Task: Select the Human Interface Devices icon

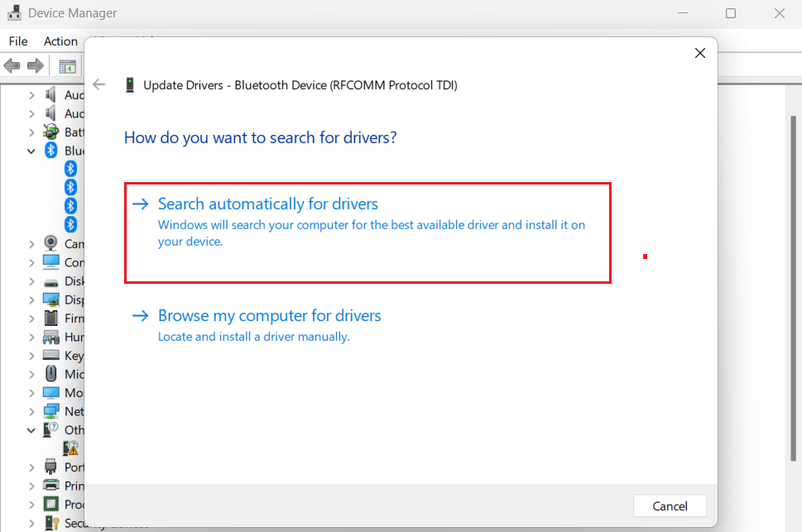Action: click(x=50, y=337)
